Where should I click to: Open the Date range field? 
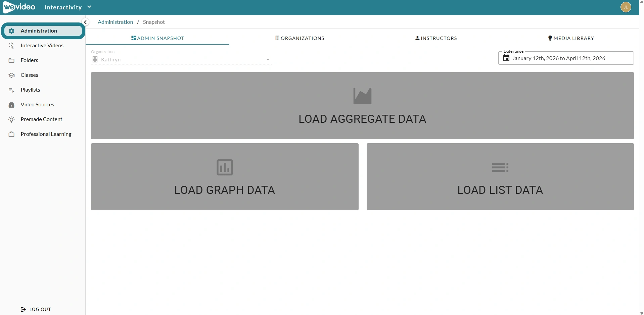pyautogui.click(x=566, y=58)
